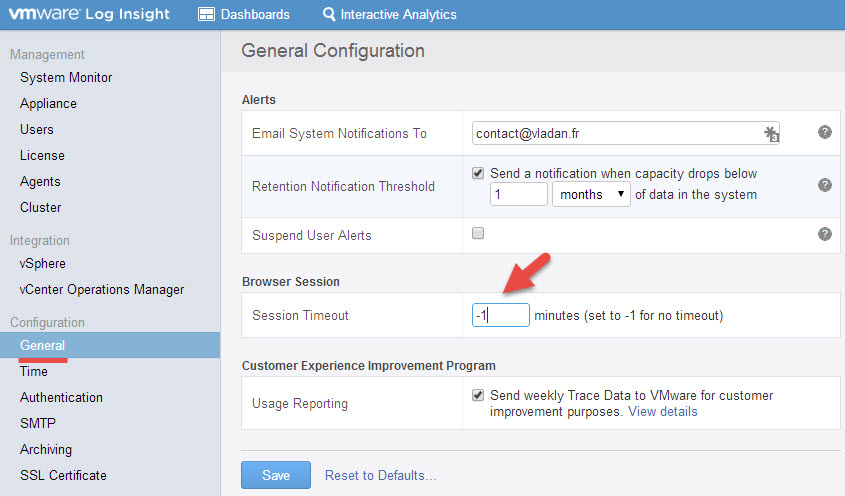Go to Appliance management page
This screenshot has height=496, width=845.
[x=49, y=104]
